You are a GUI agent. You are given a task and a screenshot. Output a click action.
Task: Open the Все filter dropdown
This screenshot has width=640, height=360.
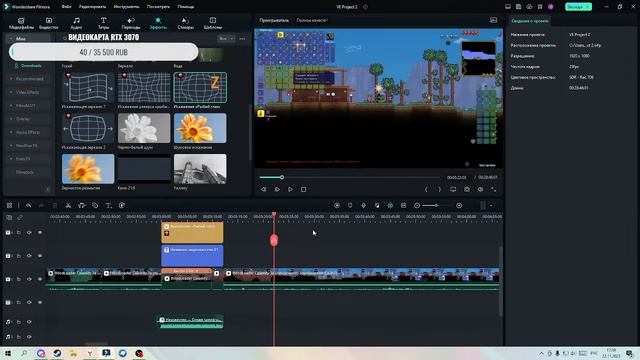pos(226,39)
